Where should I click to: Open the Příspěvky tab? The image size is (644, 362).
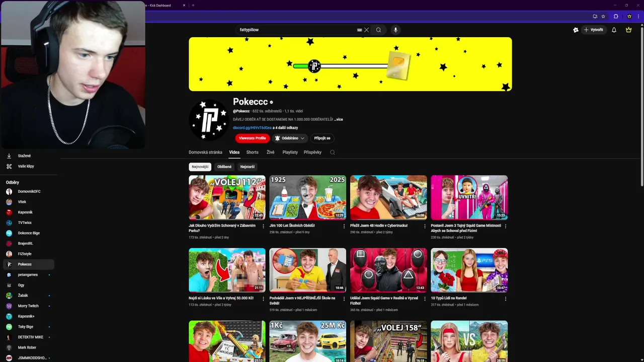pos(312,152)
